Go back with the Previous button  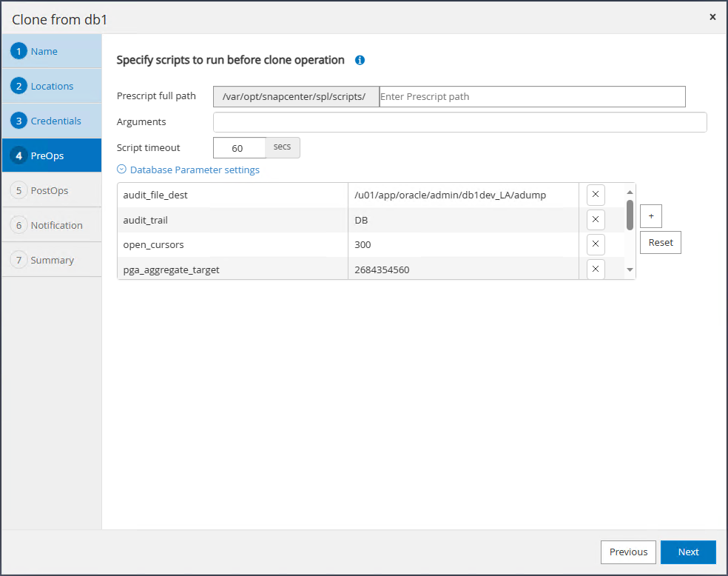pyautogui.click(x=628, y=552)
